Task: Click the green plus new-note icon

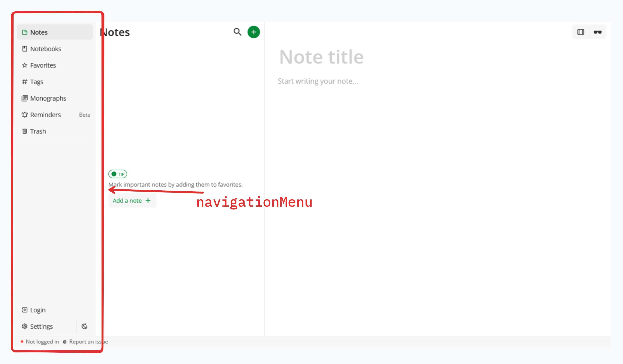Action: pos(254,32)
